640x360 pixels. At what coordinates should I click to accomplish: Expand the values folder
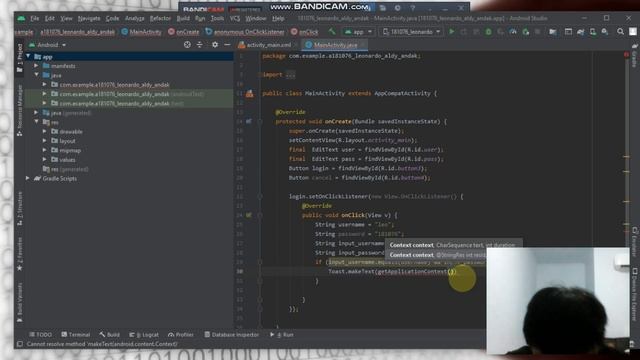pos(44,160)
